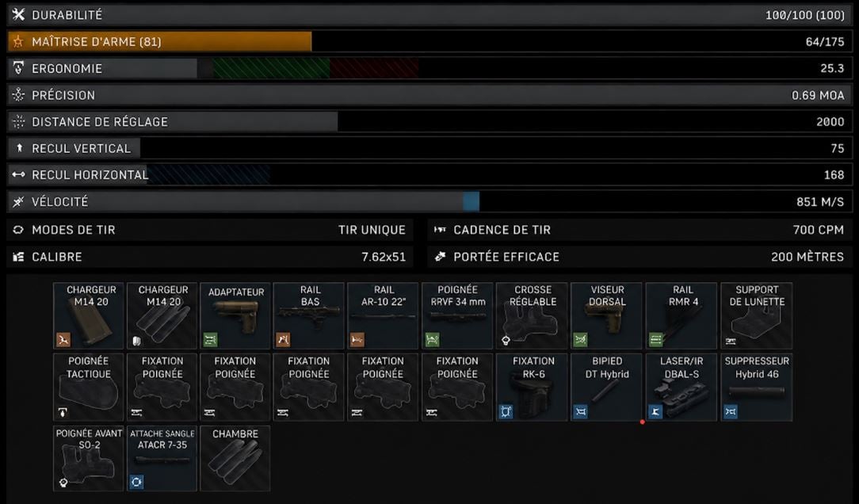The height and width of the screenshot is (504, 859).
Task: Click the Modes de tir icon
Action: pyautogui.click(x=19, y=230)
